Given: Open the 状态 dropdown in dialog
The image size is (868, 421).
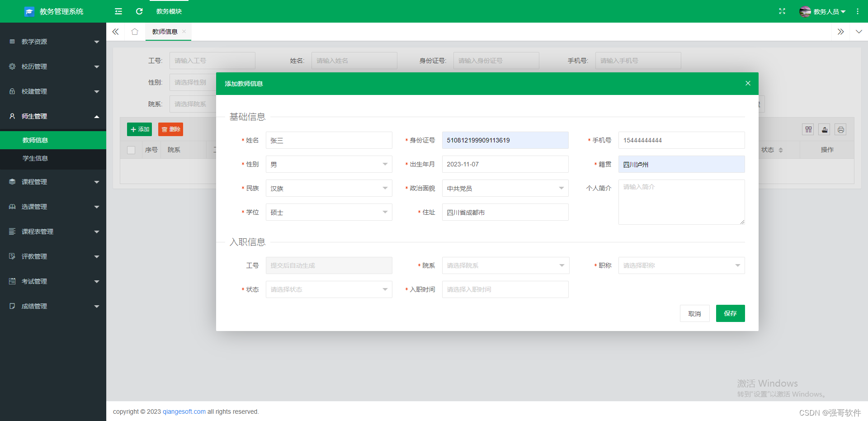Looking at the screenshot, I should (329, 289).
